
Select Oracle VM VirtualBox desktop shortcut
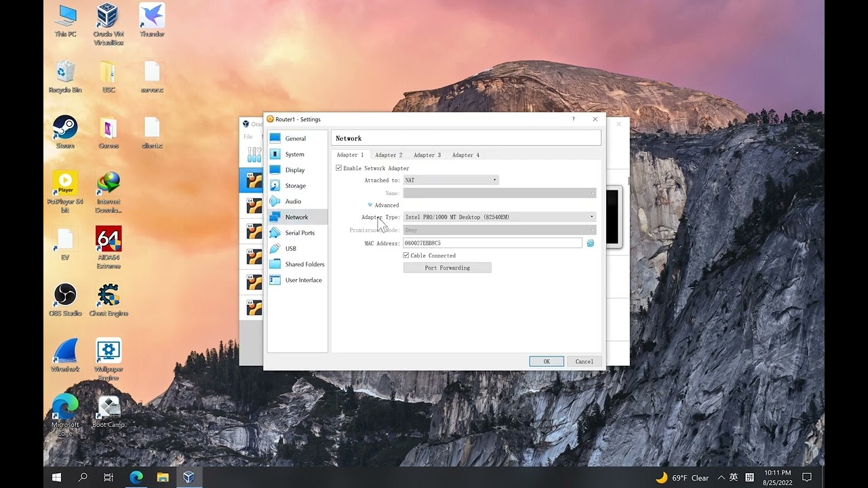[108, 24]
